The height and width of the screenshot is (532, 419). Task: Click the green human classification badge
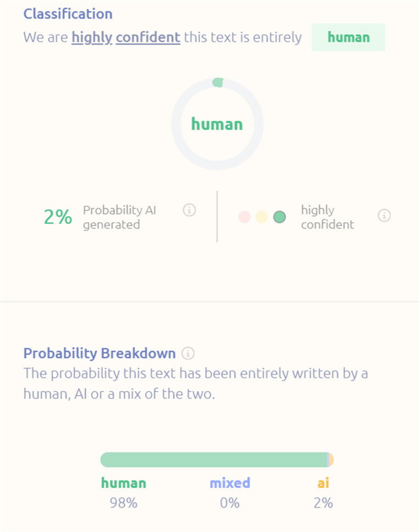point(348,37)
